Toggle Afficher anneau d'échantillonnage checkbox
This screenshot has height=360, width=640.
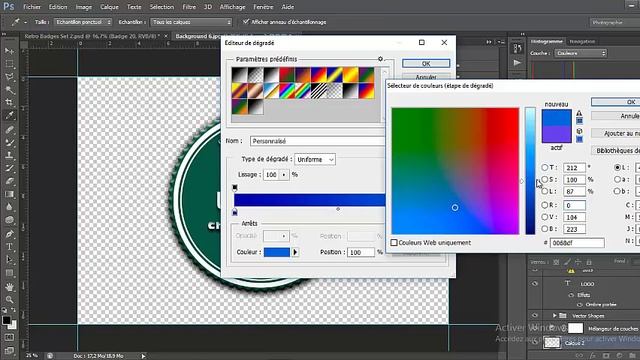[246, 22]
